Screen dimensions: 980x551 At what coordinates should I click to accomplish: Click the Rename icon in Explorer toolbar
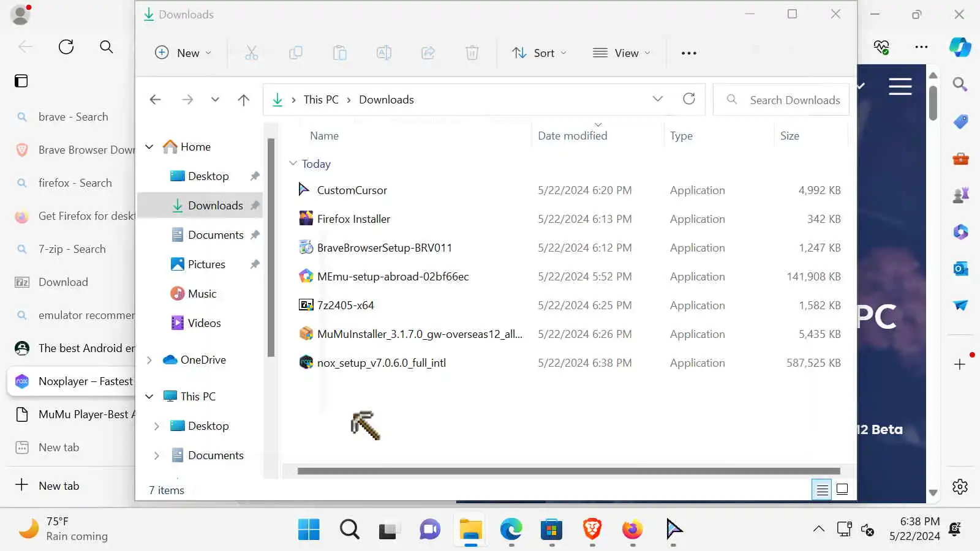[x=384, y=53]
